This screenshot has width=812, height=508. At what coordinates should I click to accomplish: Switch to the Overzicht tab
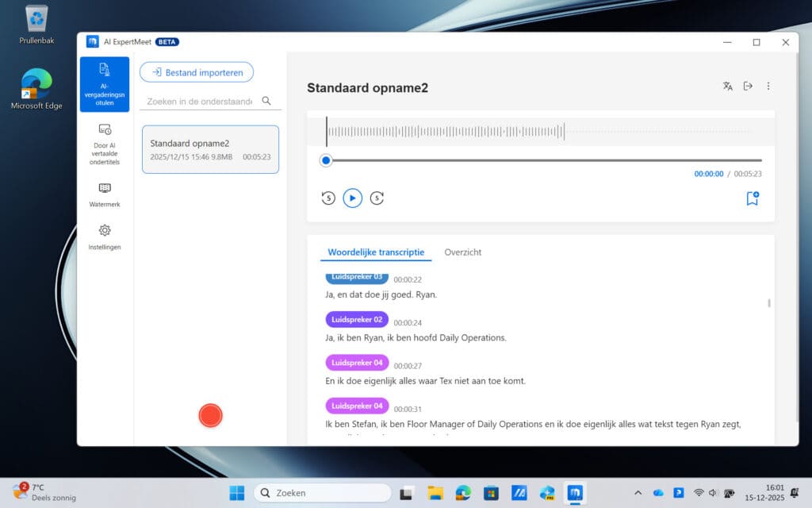tap(463, 252)
